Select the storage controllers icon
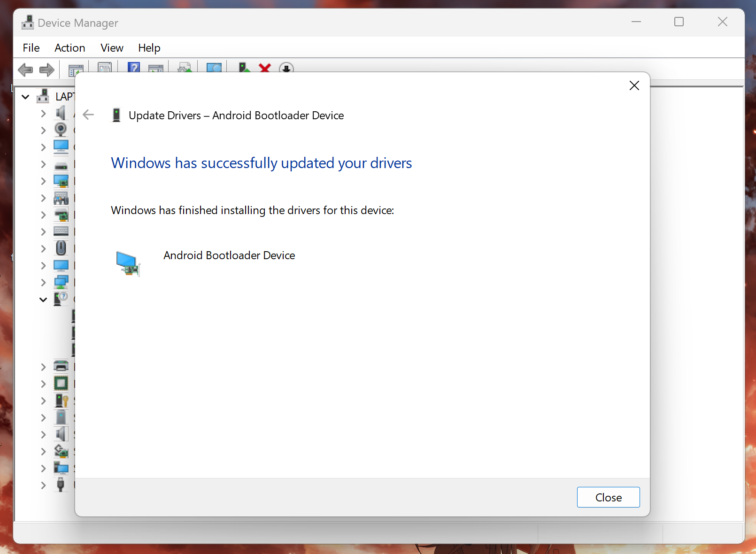This screenshot has height=554, width=756. tap(61, 451)
